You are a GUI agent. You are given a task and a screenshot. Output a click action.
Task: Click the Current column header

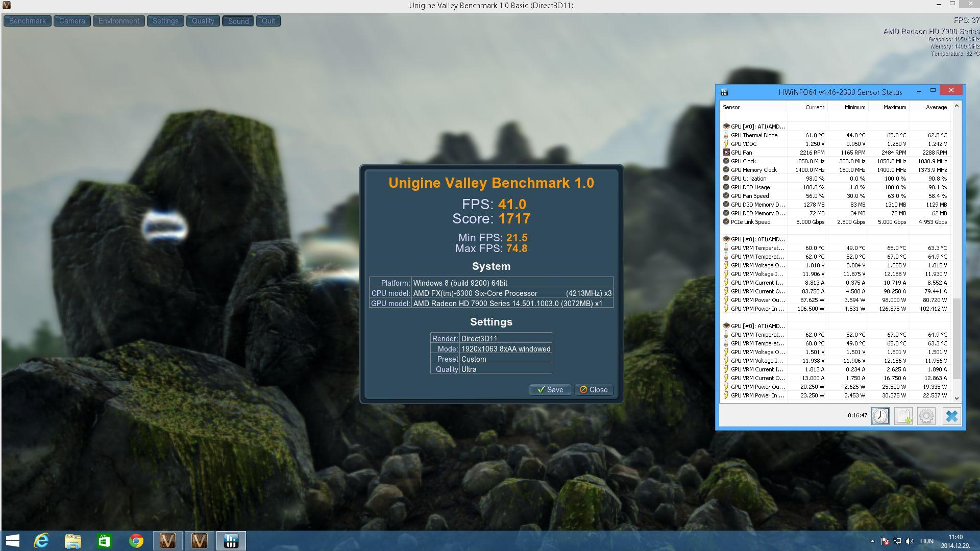[807, 107]
